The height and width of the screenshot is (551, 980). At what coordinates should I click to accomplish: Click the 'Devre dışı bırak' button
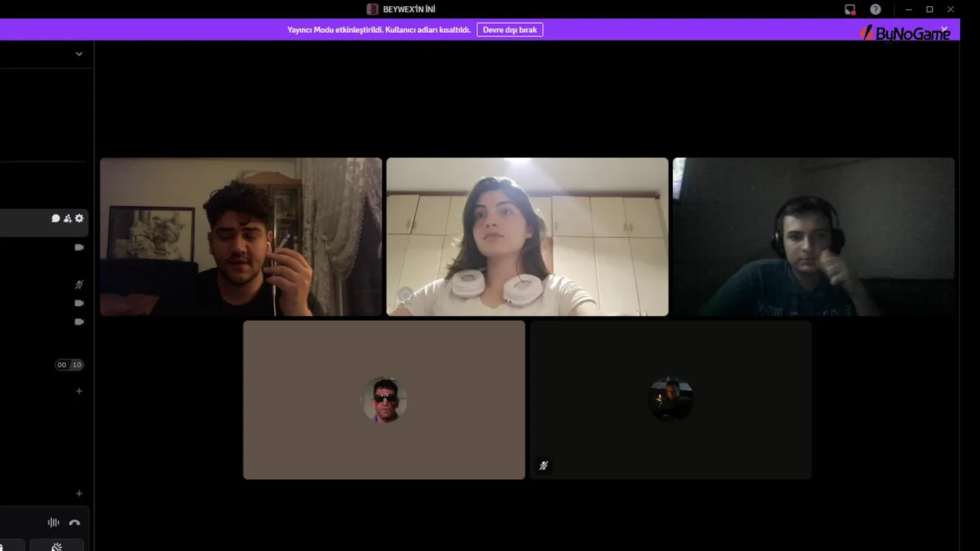coord(510,30)
